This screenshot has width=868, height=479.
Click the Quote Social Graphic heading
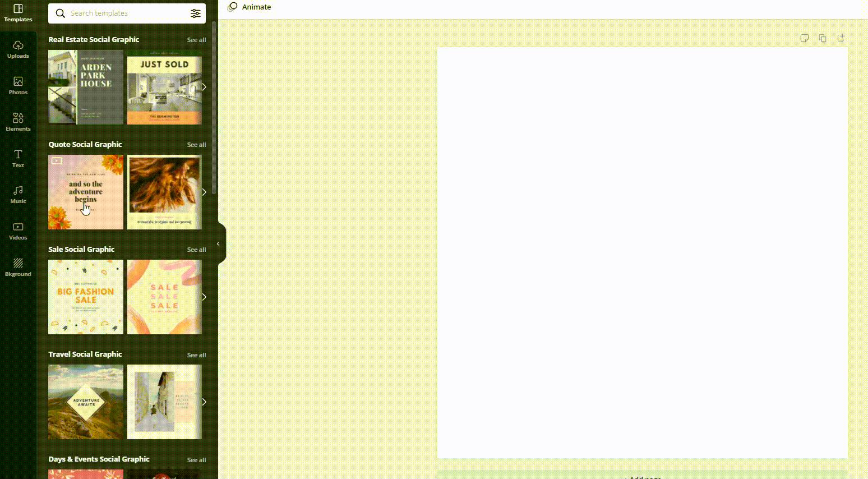85,144
